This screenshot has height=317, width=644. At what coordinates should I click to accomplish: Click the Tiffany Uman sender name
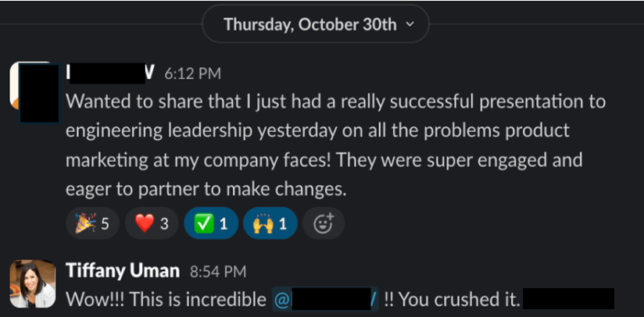pyautogui.click(x=123, y=272)
